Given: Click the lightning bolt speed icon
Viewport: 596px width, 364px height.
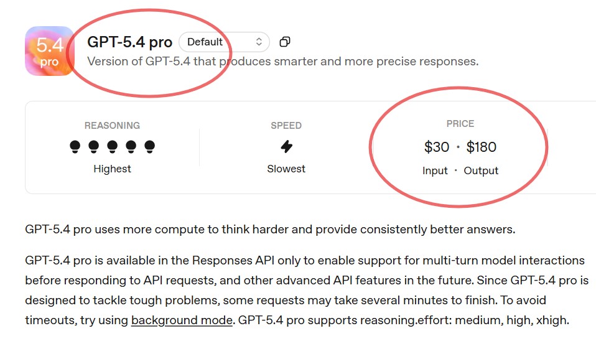Looking at the screenshot, I should [x=286, y=146].
